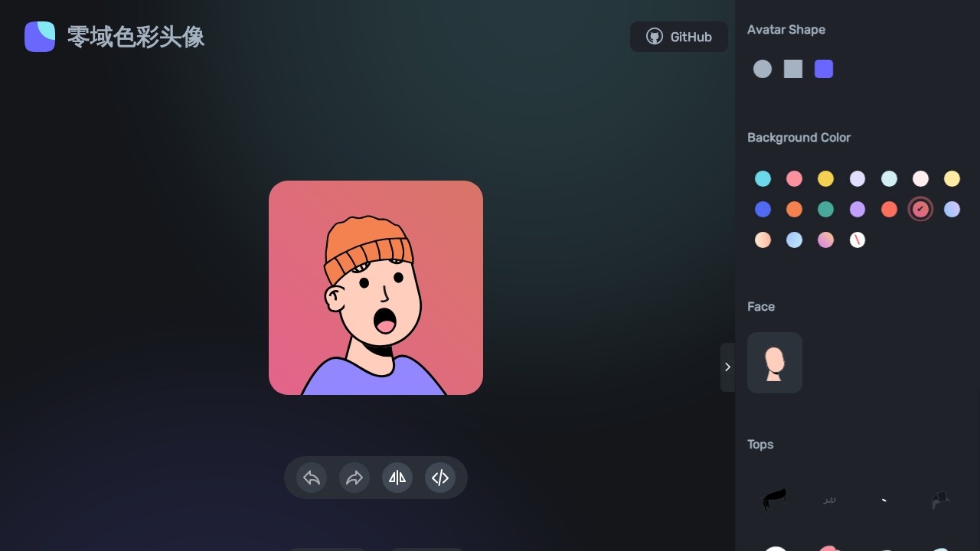Choose the cyan background color

coord(763,178)
